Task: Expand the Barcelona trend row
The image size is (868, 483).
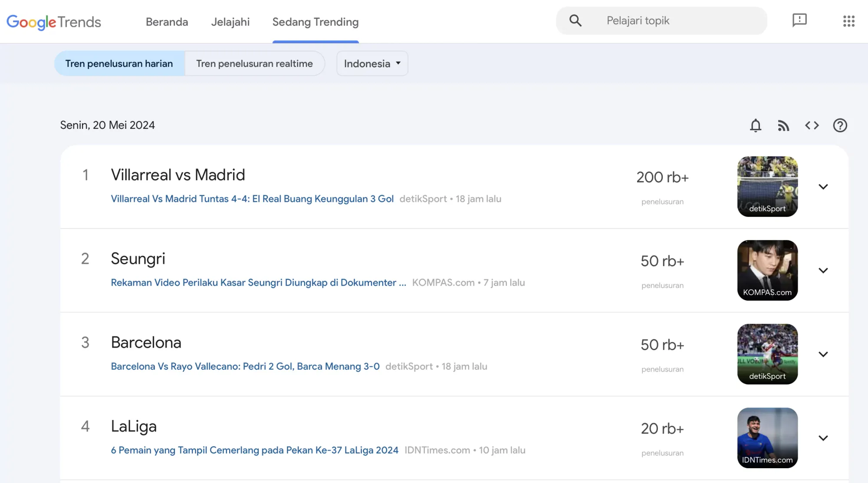Action: (x=823, y=354)
